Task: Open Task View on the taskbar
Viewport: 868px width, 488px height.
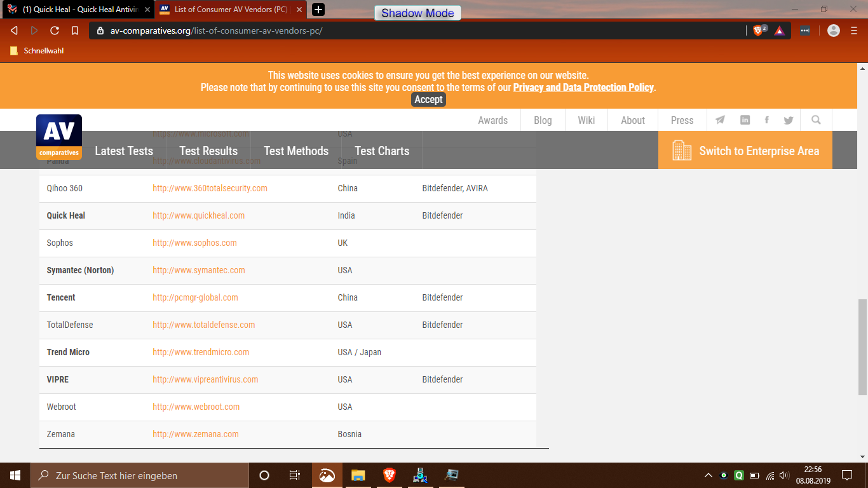Action: (295, 475)
